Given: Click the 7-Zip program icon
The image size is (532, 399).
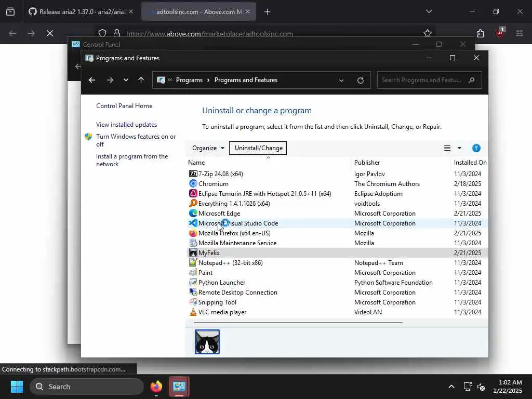Looking at the screenshot, I should [x=193, y=174].
